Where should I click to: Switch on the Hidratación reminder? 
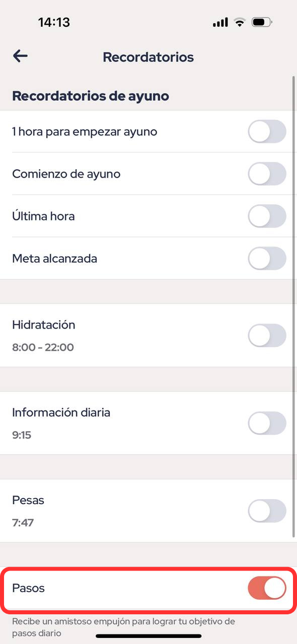[267, 336]
